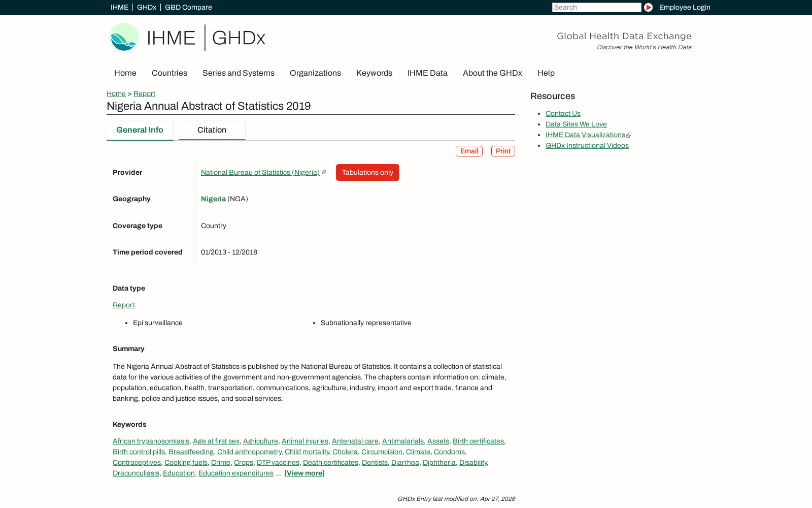Open Birth control pills keyword
The height and width of the screenshot is (508, 812).
coord(139,452)
